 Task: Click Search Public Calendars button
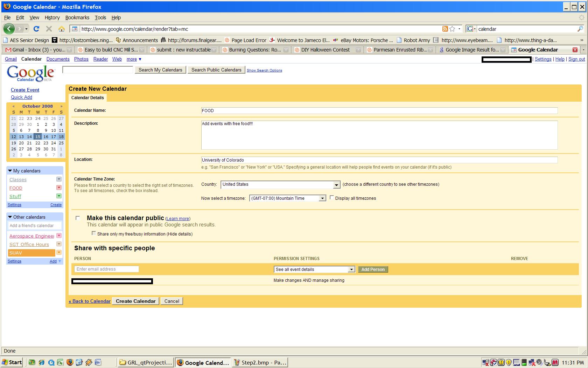216,70
